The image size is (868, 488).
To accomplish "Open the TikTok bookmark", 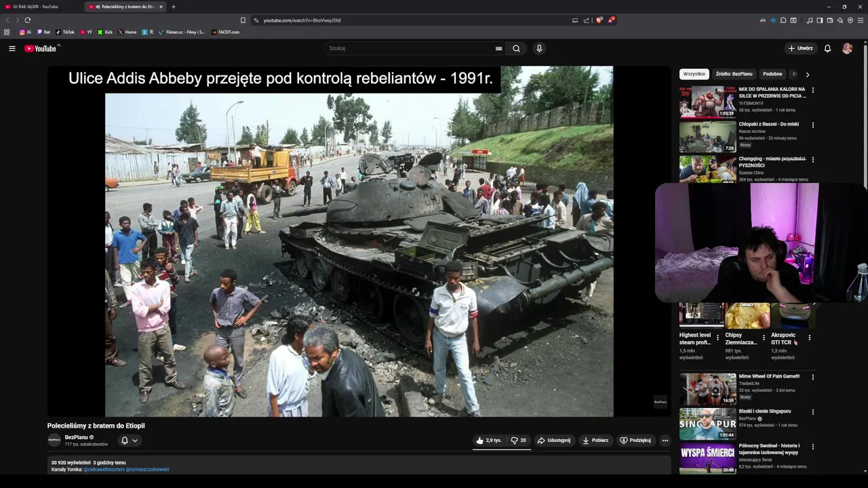I will 65,32.
